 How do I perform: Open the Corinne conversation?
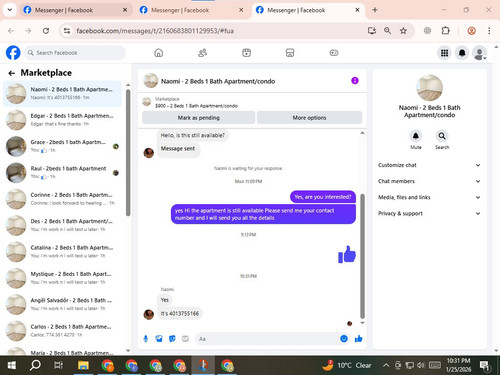click(x=63, y=199)
